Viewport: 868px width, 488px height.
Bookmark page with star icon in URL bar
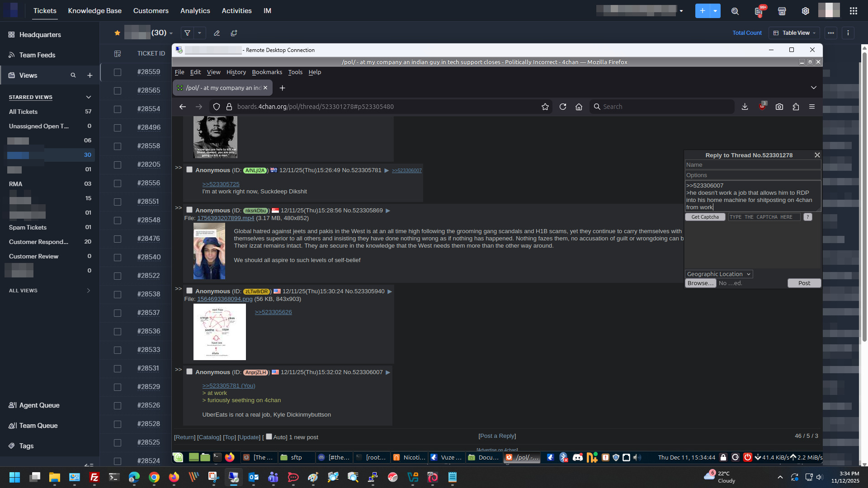545,107
